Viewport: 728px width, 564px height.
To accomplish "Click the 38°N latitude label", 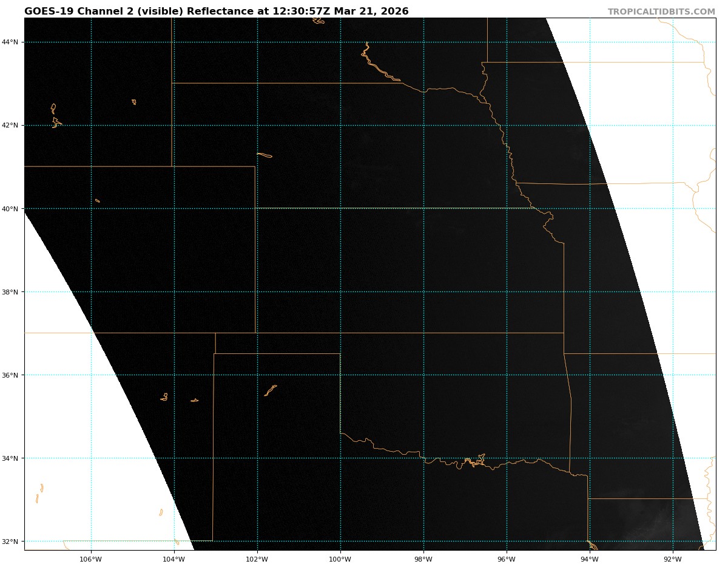I will click(10, 291).
